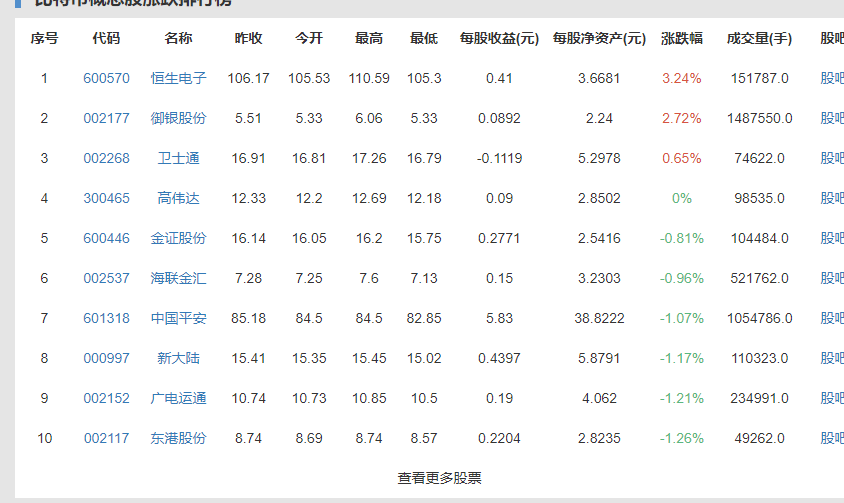
Task: Open 新大陆 stock name link
Action: tap(178, 358)
